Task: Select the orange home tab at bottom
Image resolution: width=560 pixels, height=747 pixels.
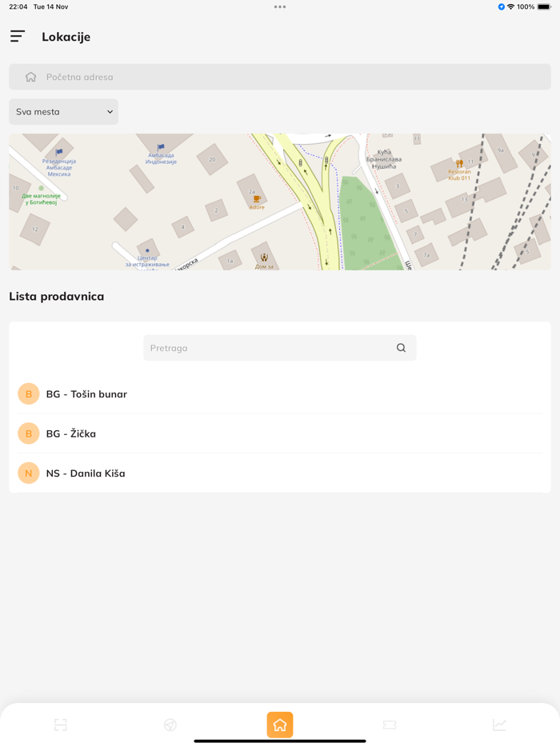Action: click(280, 725)
